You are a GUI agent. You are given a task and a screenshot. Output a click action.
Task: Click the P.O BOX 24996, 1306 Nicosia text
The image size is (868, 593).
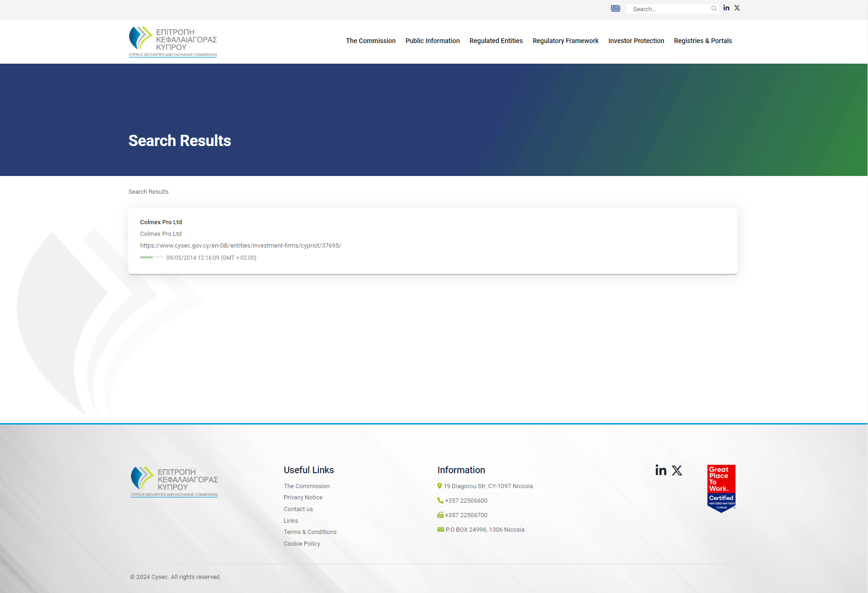coord(485,530)
